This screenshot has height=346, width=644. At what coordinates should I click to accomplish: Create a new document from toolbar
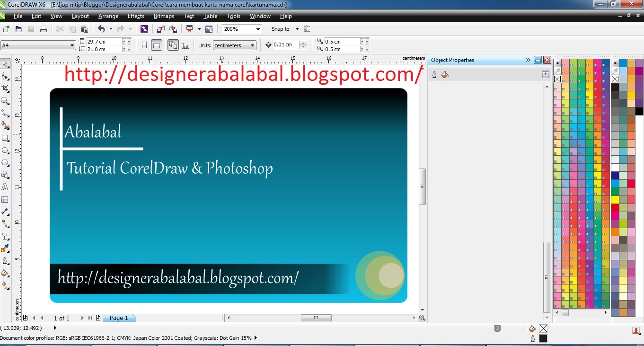coord(7,29)
